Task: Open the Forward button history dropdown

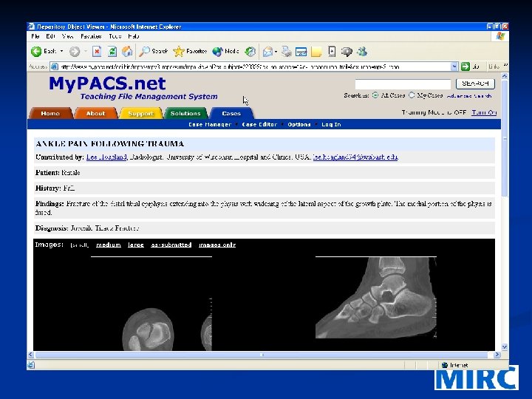Action: (86, 52)
